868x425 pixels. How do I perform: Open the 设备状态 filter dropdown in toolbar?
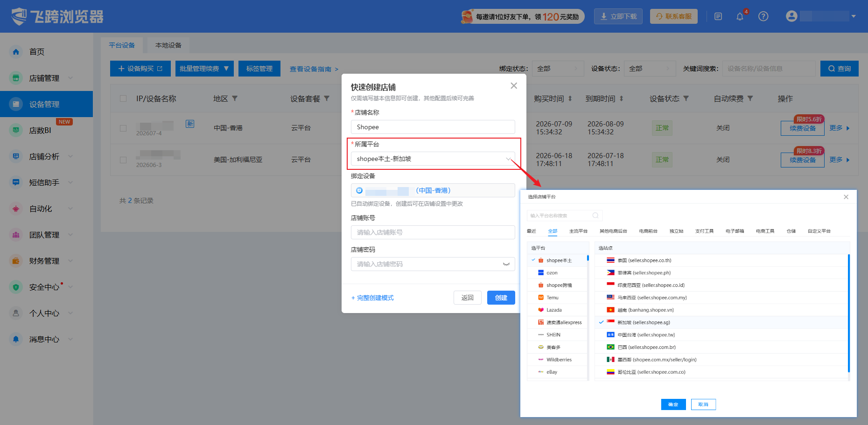pos(650,69)
